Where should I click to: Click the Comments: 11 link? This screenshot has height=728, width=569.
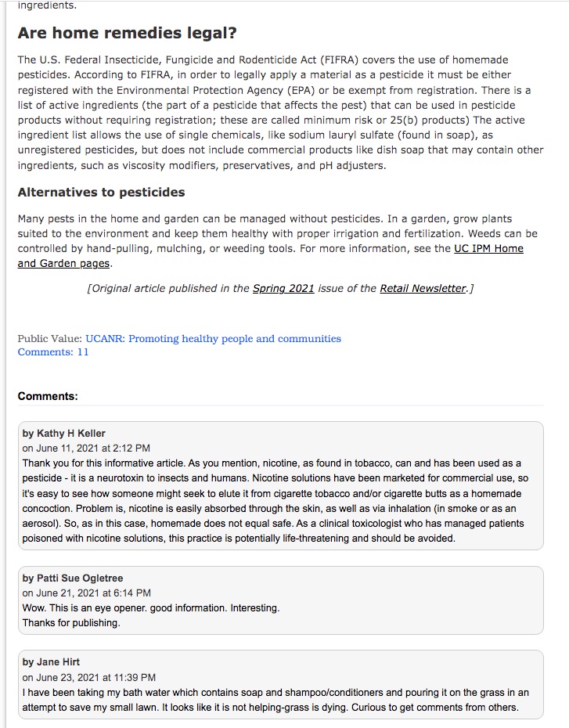pos(53,352)
